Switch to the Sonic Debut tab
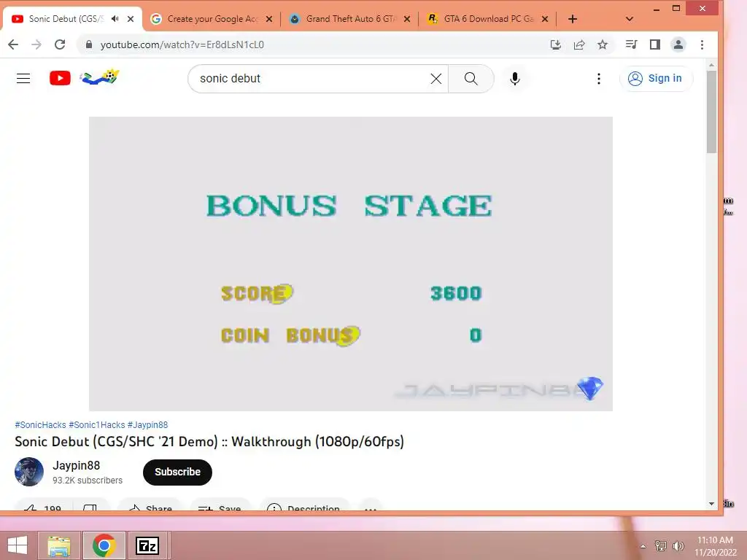This screenshot has width=747, height=560. 66,19
